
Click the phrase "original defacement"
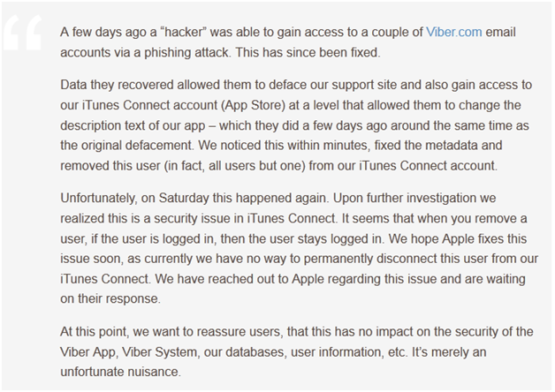pos(137,146)
